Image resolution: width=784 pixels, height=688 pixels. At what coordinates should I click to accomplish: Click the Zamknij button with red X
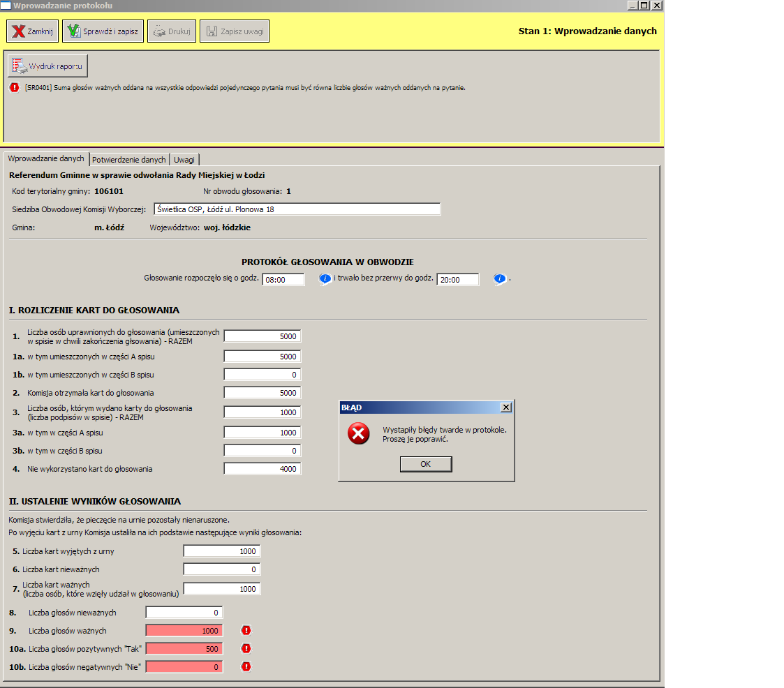click(x=33, y=31)
